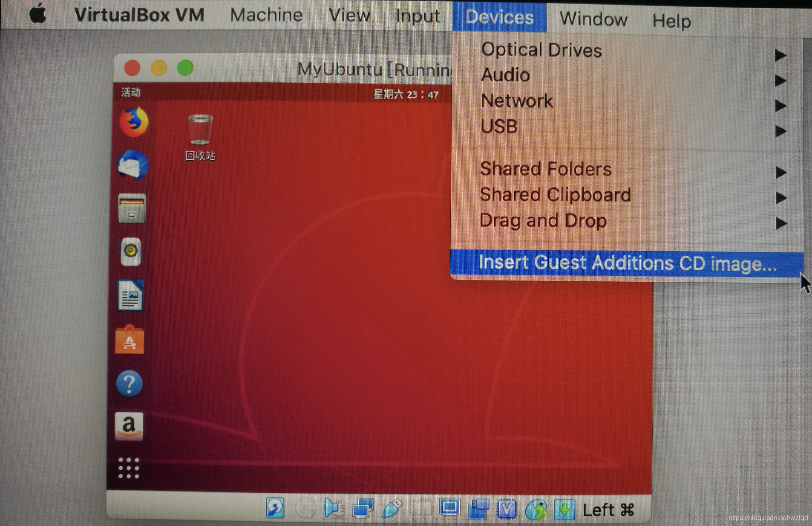Open the Machine menu
The width and height of the screenshot is (812, 526).
pos(266,15)
